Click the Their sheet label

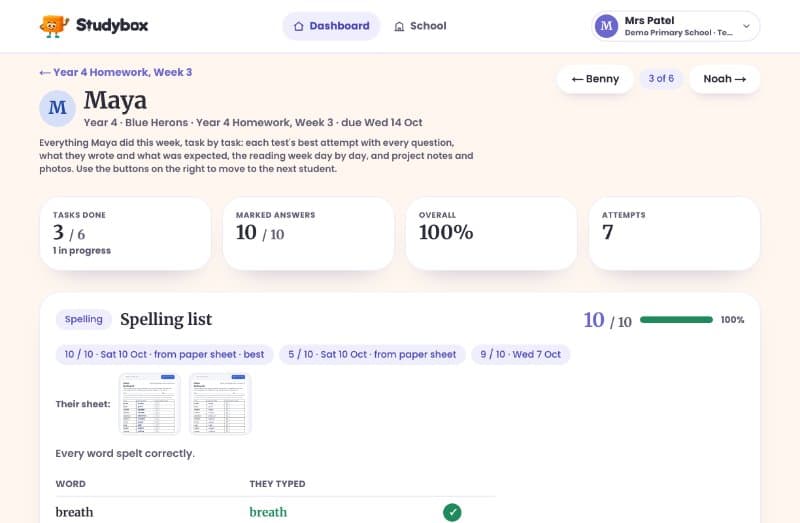(83, 404)
